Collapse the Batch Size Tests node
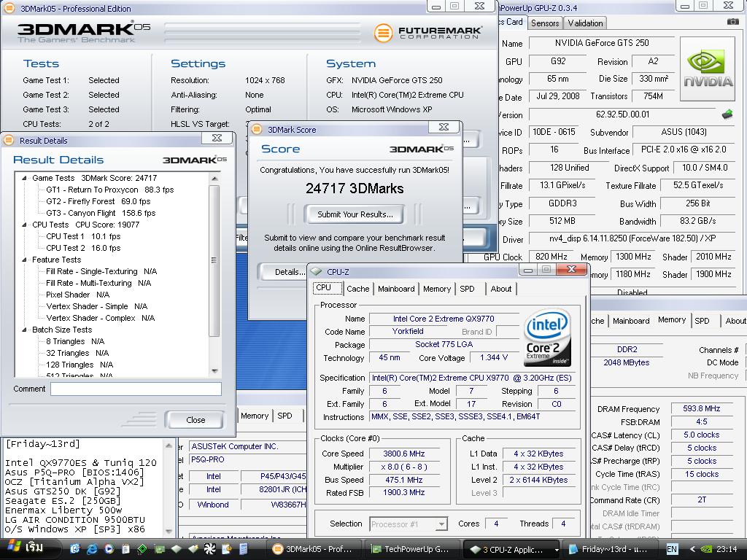The image size is (747, 560). coord(24,330)
